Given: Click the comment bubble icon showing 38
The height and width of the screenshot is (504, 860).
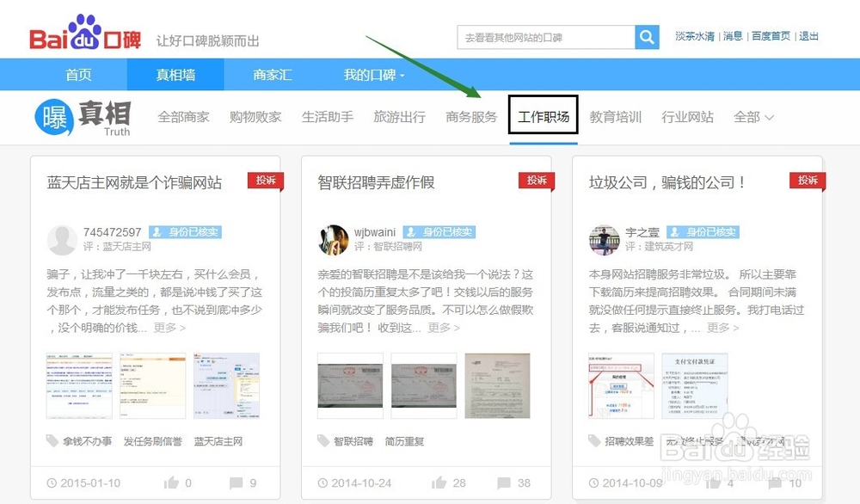Looking at the screenshot, I should tap(502, 483).
